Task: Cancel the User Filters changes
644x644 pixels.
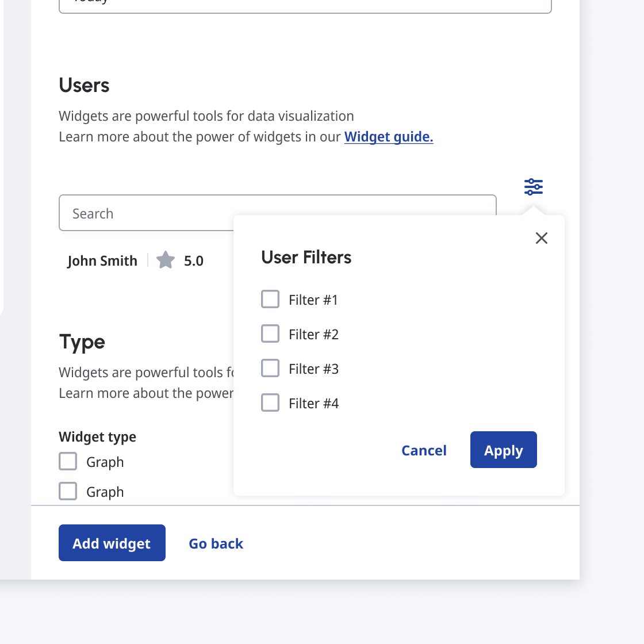Action: 424,450
